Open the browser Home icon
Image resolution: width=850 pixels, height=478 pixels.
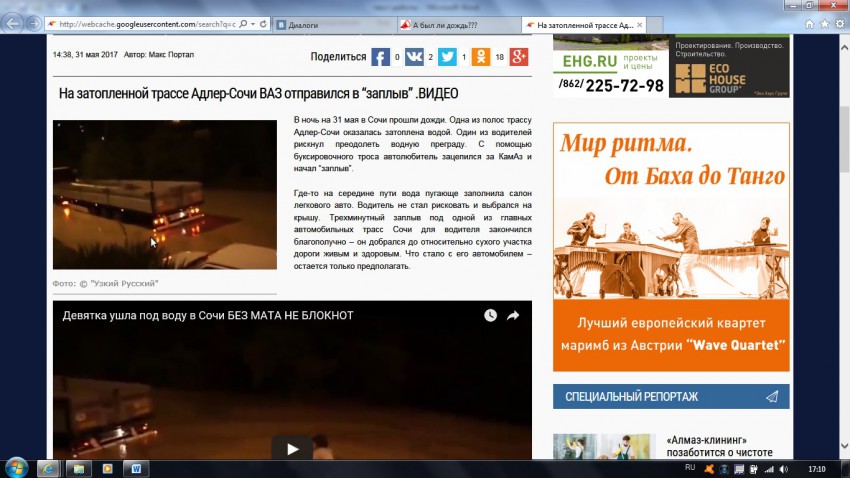click(x=808, y=23)
